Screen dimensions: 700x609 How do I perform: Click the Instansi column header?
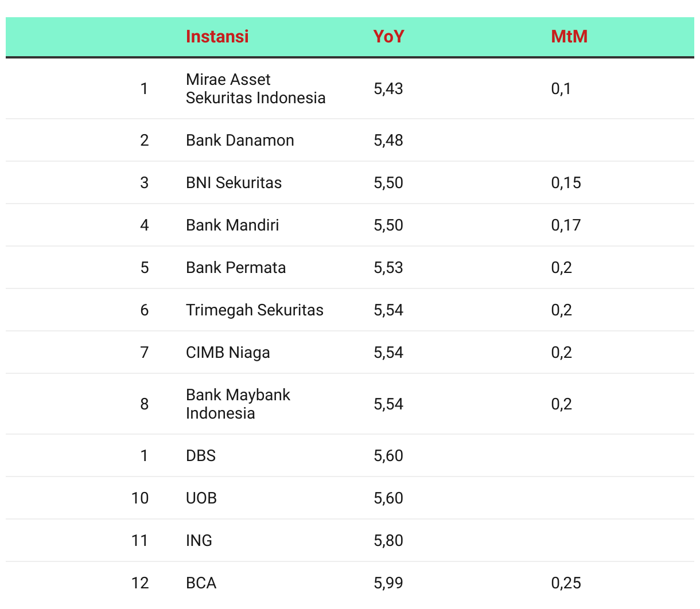coord(217,37)
